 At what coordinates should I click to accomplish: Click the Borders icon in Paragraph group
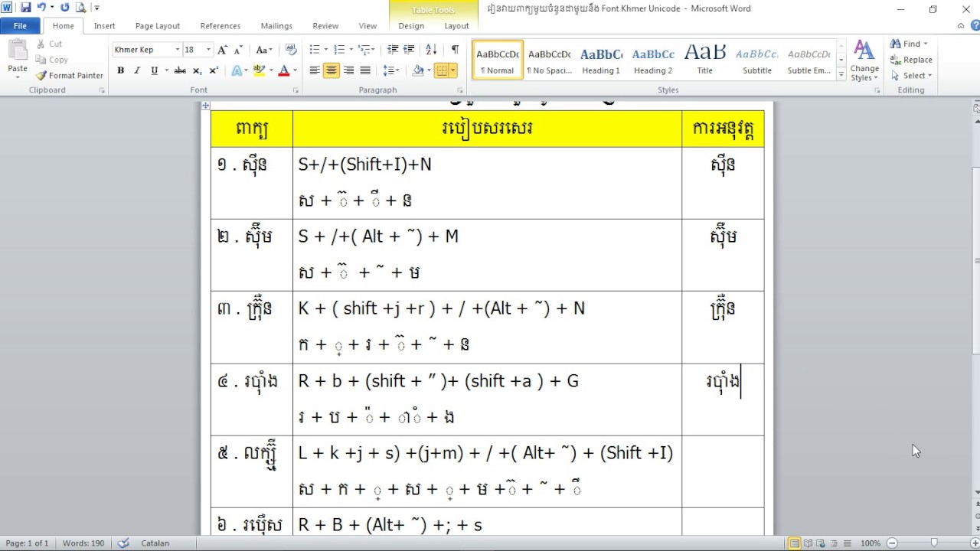[441, 70]
